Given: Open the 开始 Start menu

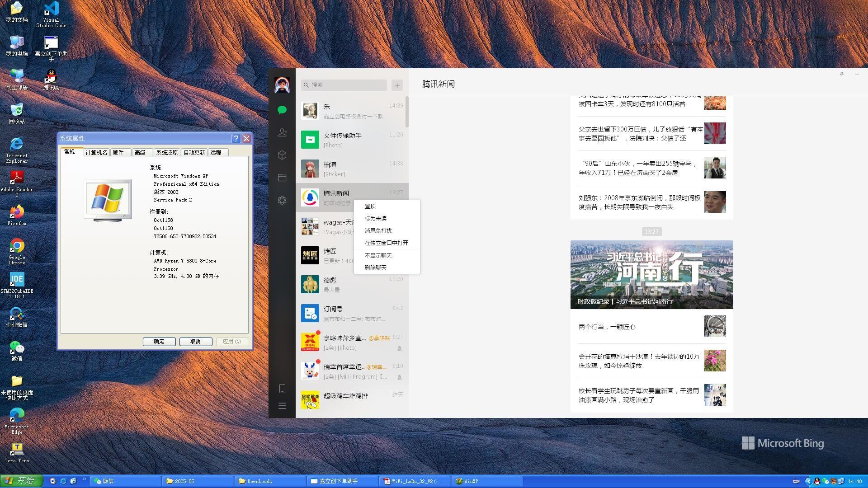Looking at the screenshot, I should pos(21,481).
